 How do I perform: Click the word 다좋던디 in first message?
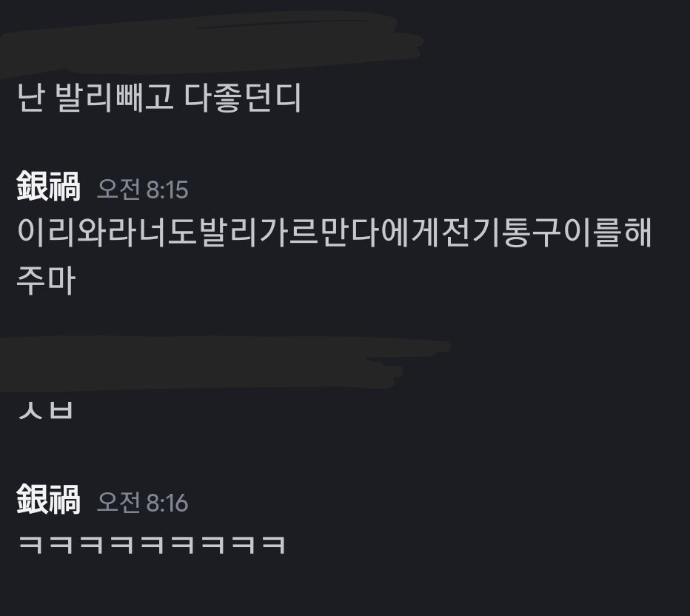[x=243, y=98]
